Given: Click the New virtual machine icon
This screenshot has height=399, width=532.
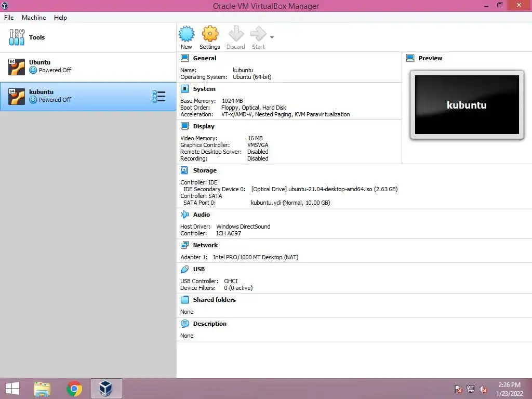Looking at the screenshot, I should point(187,34).
